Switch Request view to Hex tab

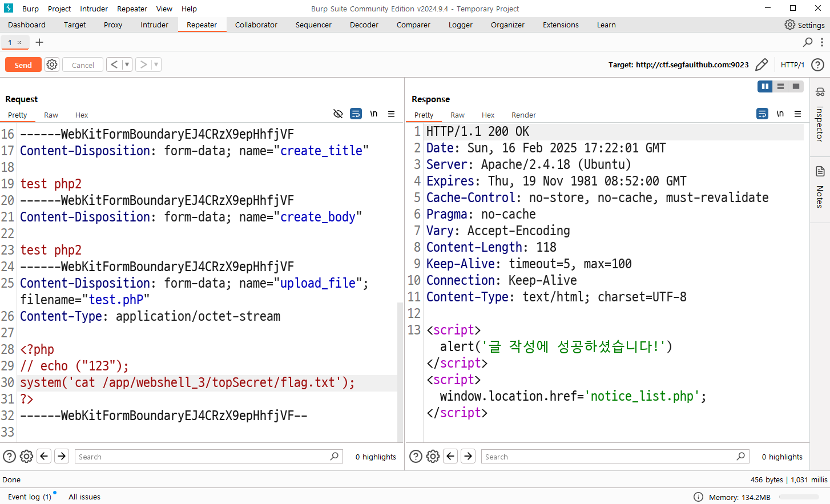82,115
